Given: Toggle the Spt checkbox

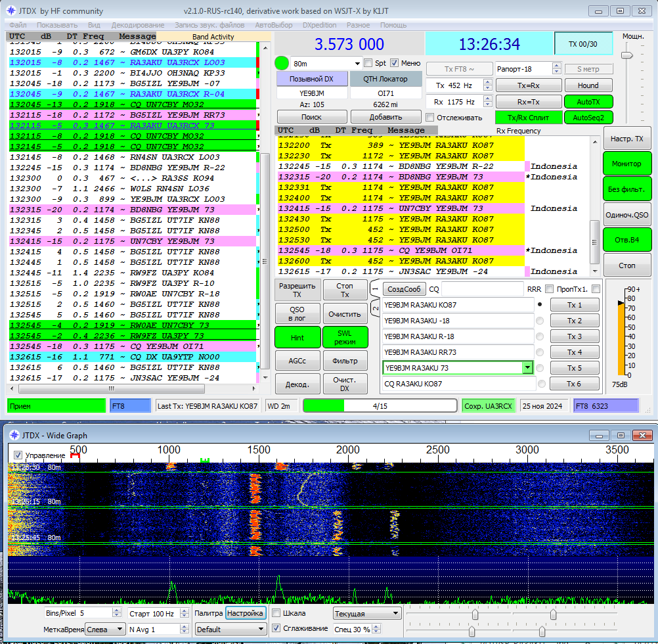Looking at the screenshot, I should 369,63.
